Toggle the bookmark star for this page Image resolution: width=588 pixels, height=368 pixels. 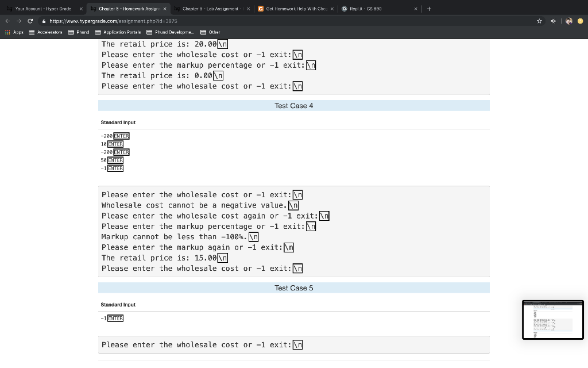pyautogui.click(x=539, y=20)
